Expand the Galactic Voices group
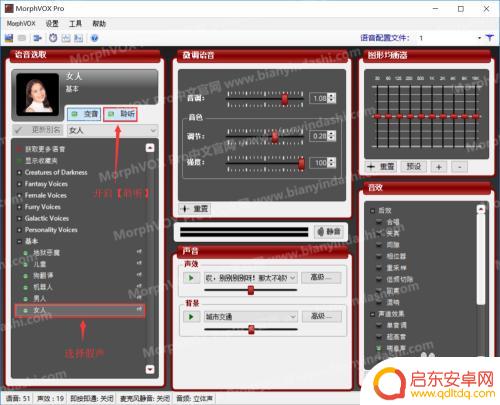 19,218
